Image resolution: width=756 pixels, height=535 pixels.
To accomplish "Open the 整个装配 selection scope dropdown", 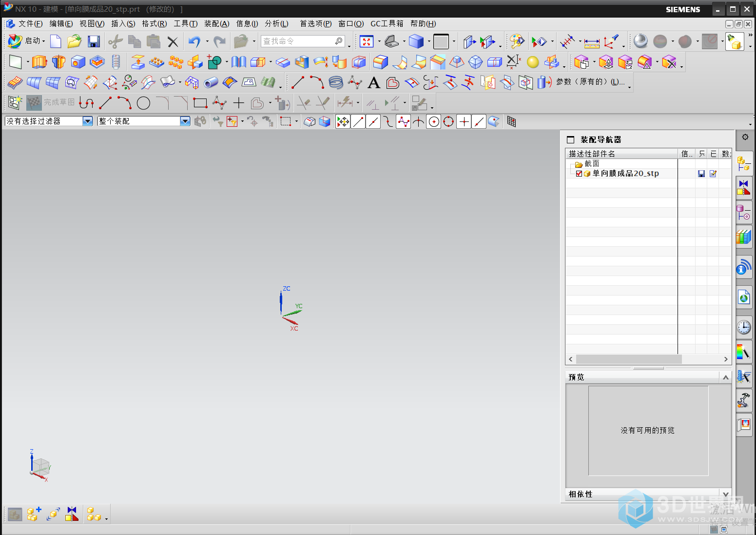I will [185, 121].
